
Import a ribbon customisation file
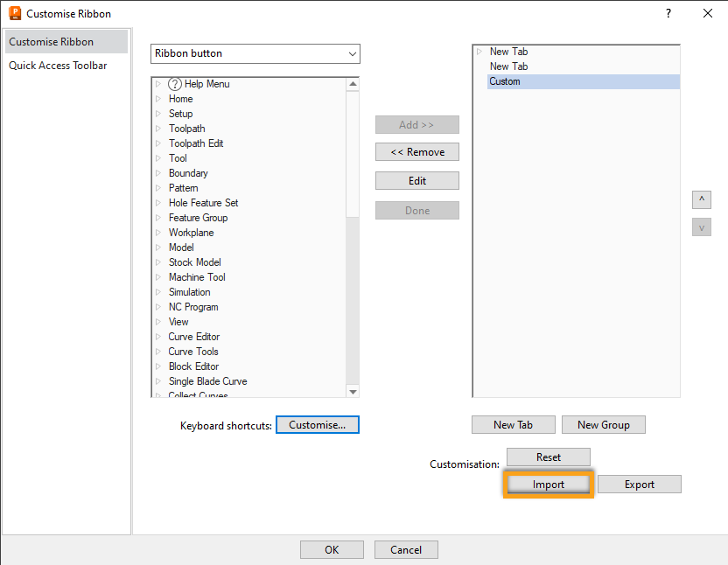(548, 484)
